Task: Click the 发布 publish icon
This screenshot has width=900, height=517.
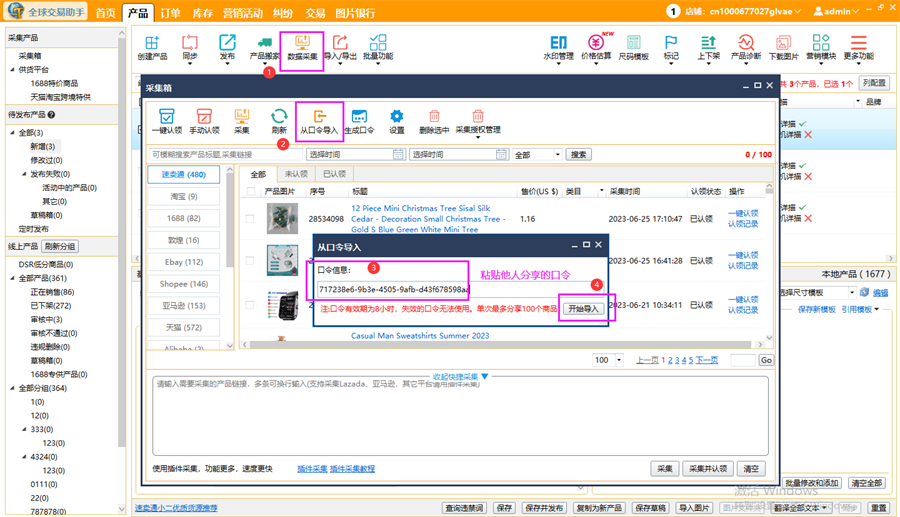Action: [x=227, y=47]
